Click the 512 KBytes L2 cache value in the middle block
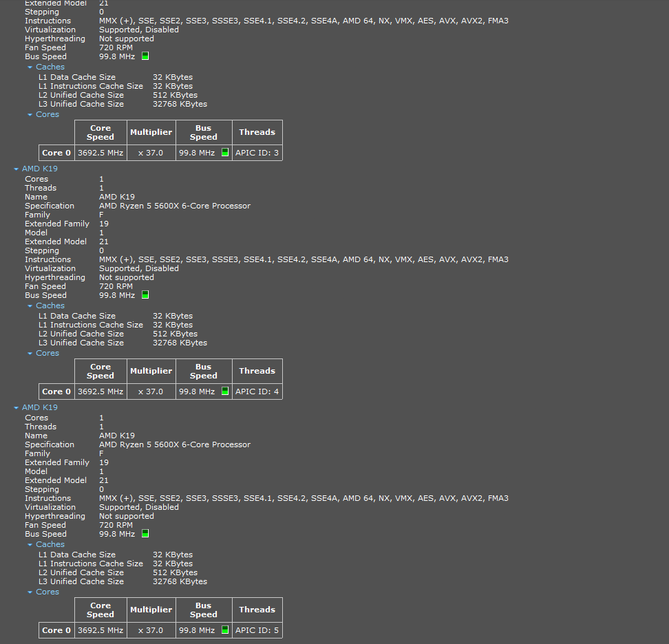669x644 pixels. (175, 334)
